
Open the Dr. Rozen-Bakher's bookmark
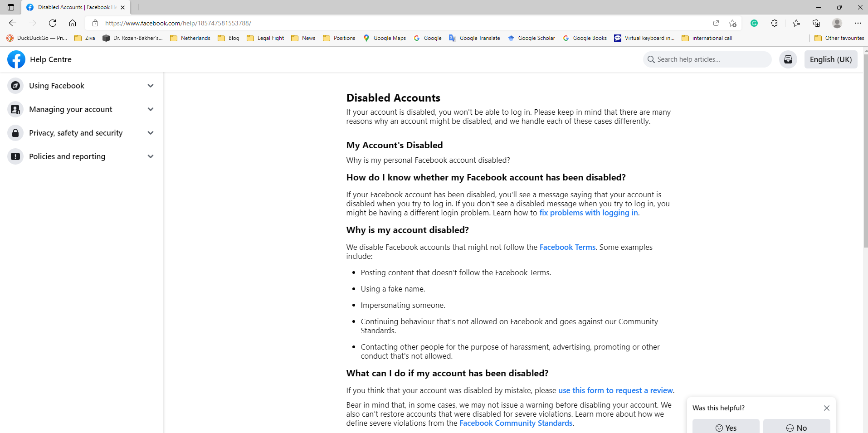132,38
